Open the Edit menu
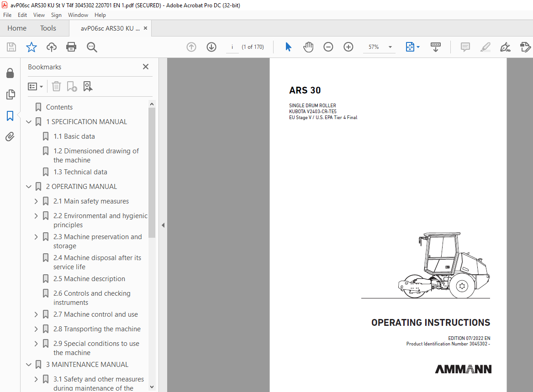The width and height of the screenshot is (533, 392). [22, 15]
